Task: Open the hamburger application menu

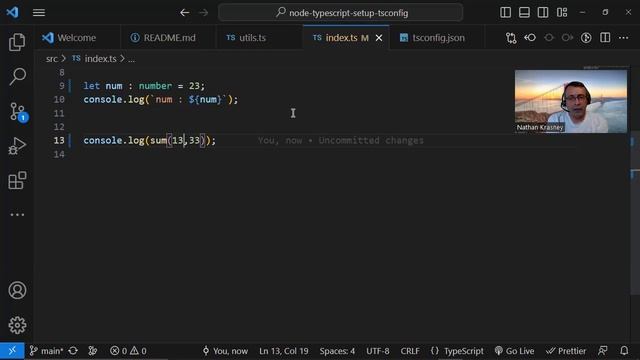Action: coord(39,13)
